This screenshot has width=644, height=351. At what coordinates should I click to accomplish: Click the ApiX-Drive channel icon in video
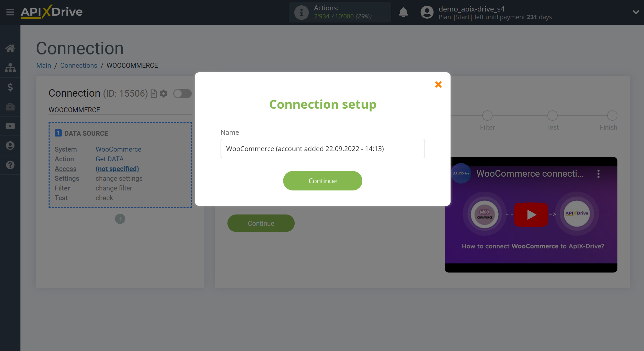[x=461, y=173]
